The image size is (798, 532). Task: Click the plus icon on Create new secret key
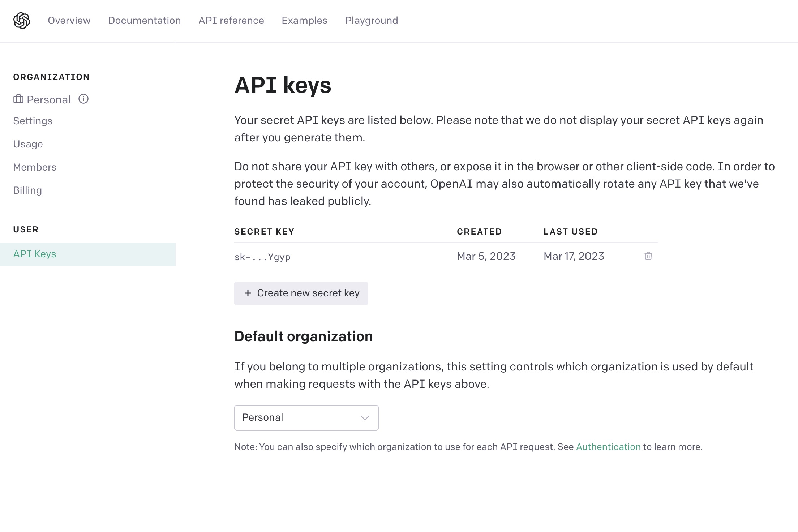[x=248, y=293]
